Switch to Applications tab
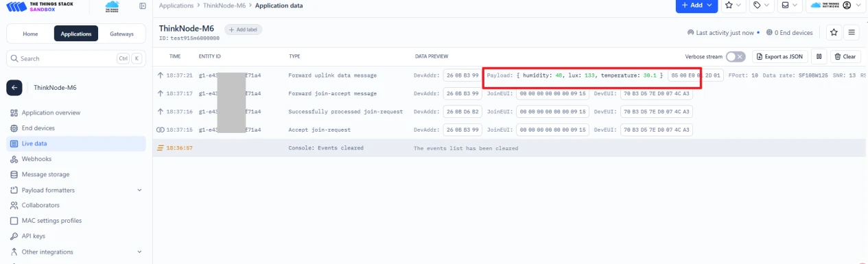This screenshot has width=868, height=264. click(75, 34)
